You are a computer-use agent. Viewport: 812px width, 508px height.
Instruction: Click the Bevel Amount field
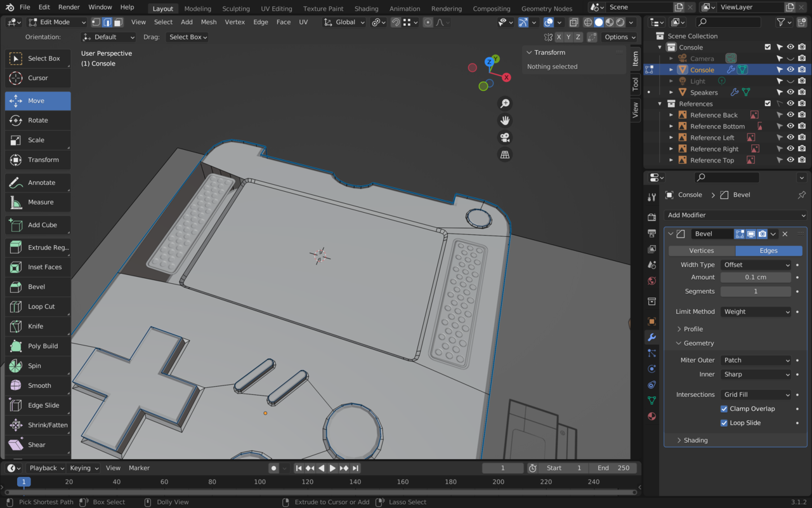pos(756,277)
